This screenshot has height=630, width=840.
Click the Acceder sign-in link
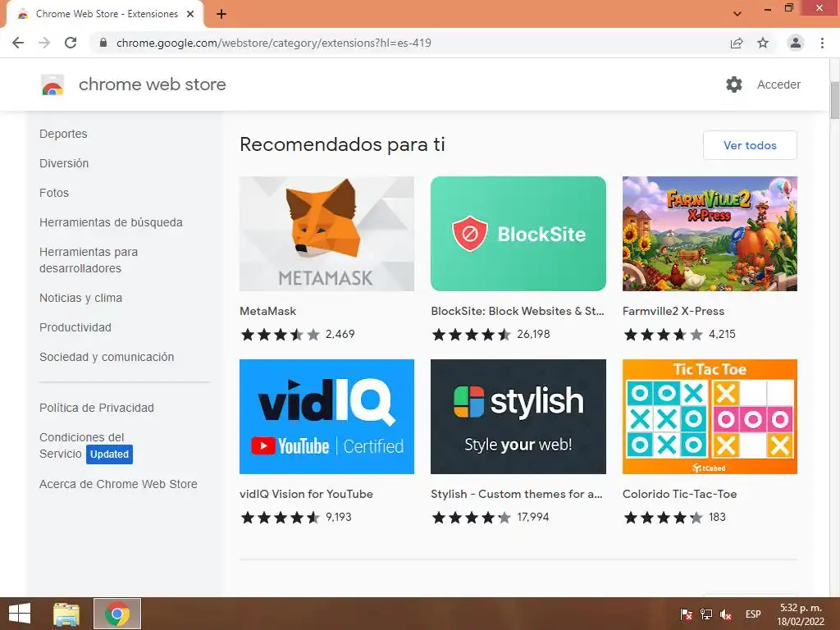click(x=779, y=84)
